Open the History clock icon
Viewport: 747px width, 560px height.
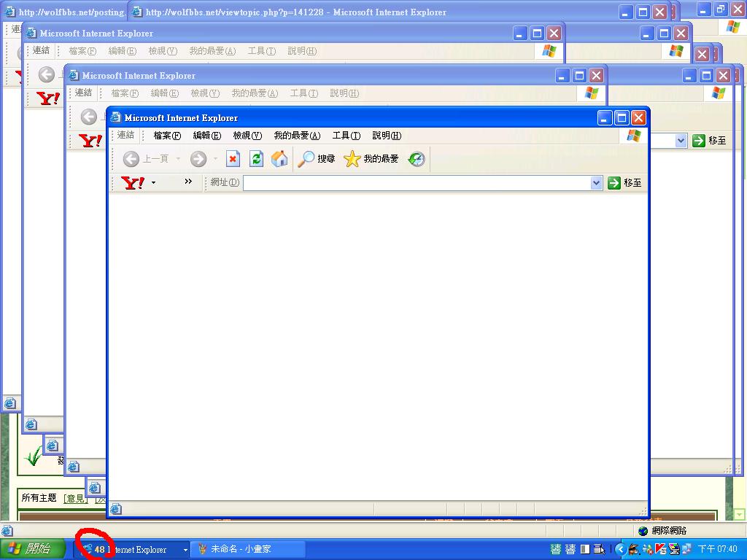tap(416, 159)
